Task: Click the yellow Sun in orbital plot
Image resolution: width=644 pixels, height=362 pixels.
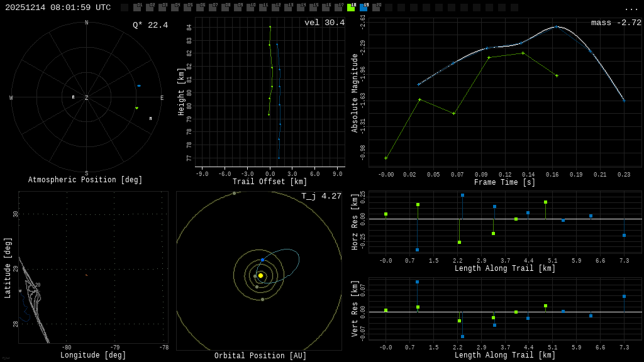Action: click(x=260, y=275)
